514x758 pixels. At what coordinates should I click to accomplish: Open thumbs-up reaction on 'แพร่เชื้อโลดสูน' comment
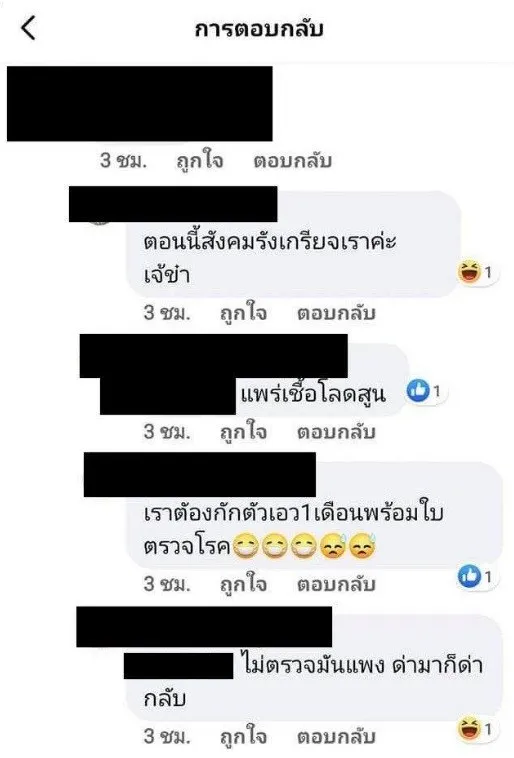[425, 390]
